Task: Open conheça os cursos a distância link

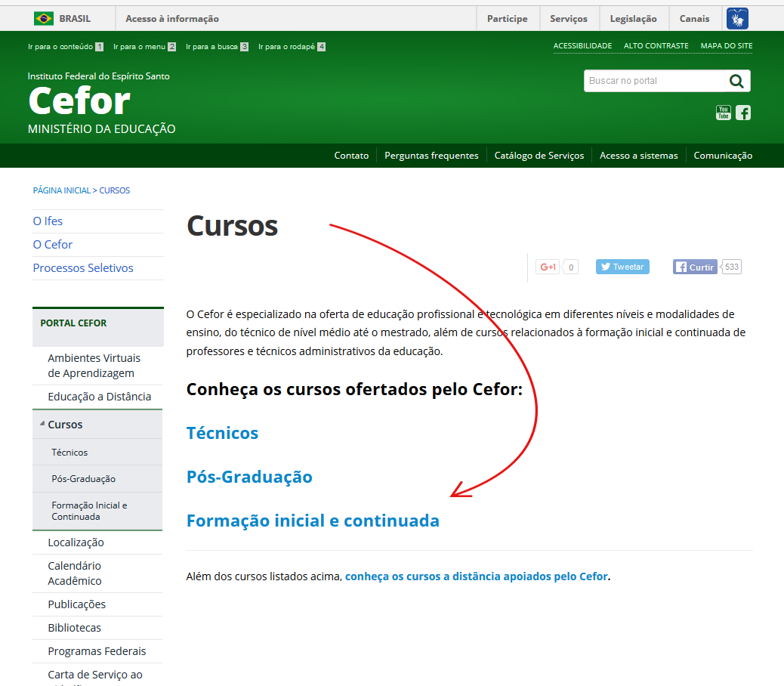Action: point(477,576)
